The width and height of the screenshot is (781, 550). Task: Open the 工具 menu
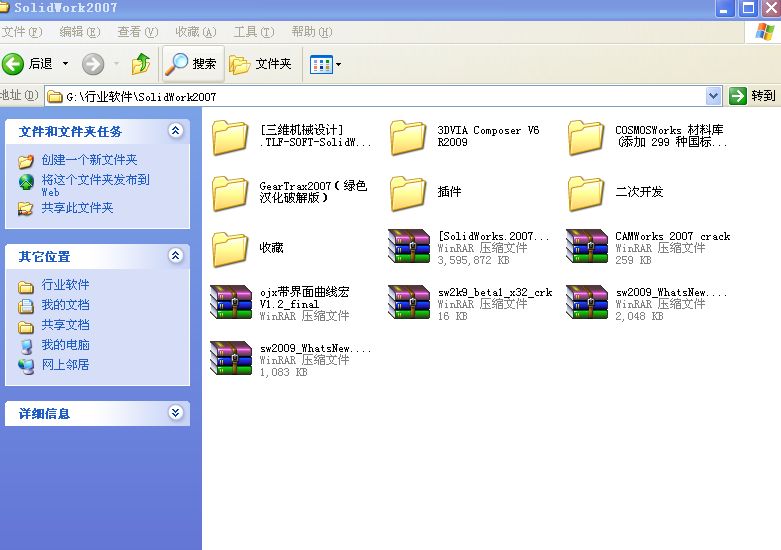[254, 32]
